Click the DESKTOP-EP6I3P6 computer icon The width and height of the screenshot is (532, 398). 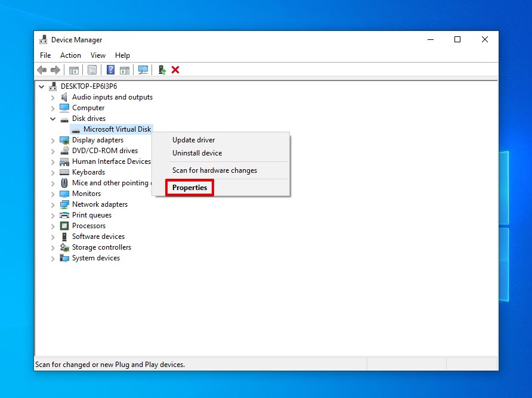point(52,86)
